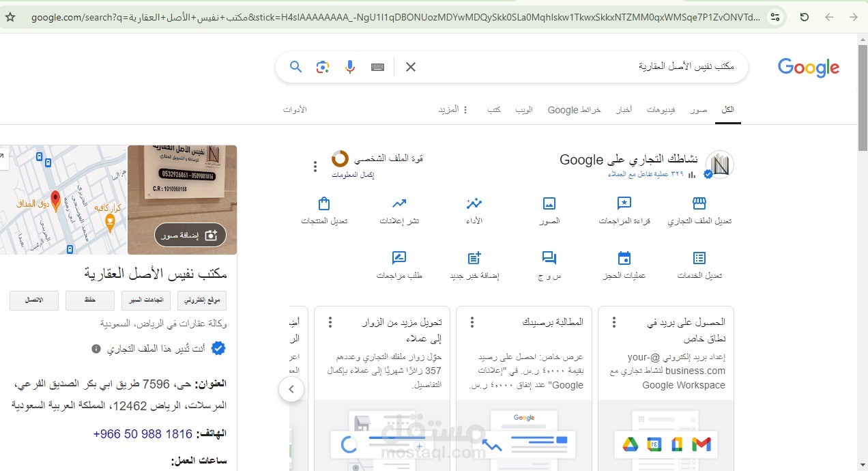Open تعديل الملف التجاري storefront icon

[699, 203]
